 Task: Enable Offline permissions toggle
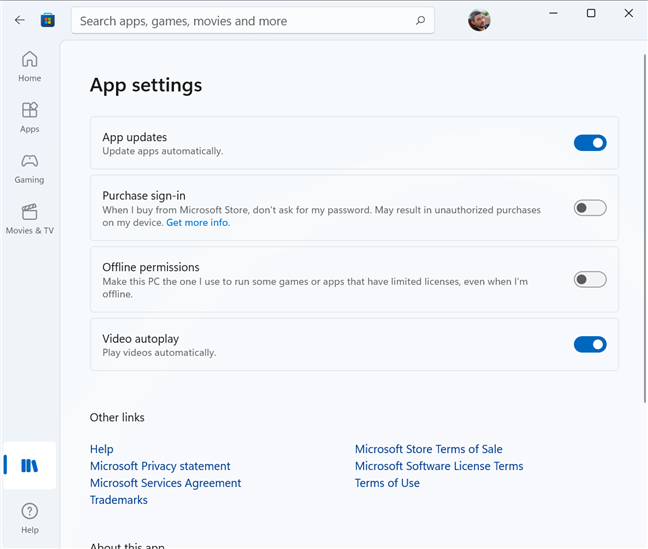pyautogui.click(x=590, y=279)
